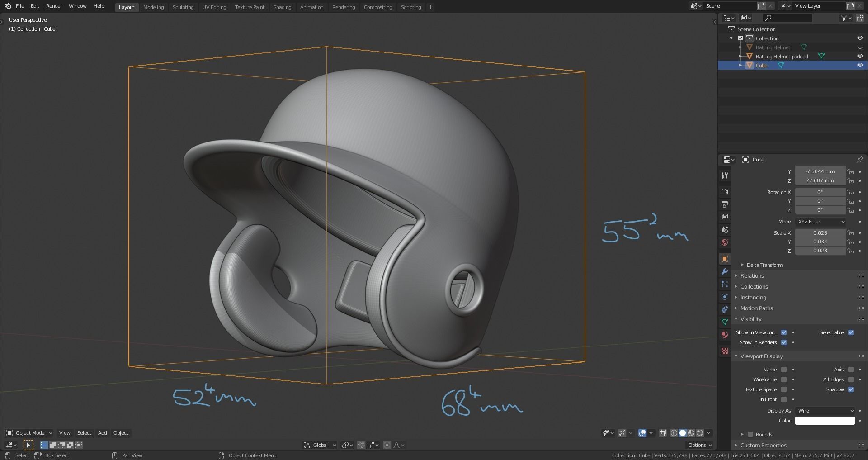Viewport: 868px width, 460px height.
Task: Click the Blender logo menu icon
Action: (x=8, y=6)
